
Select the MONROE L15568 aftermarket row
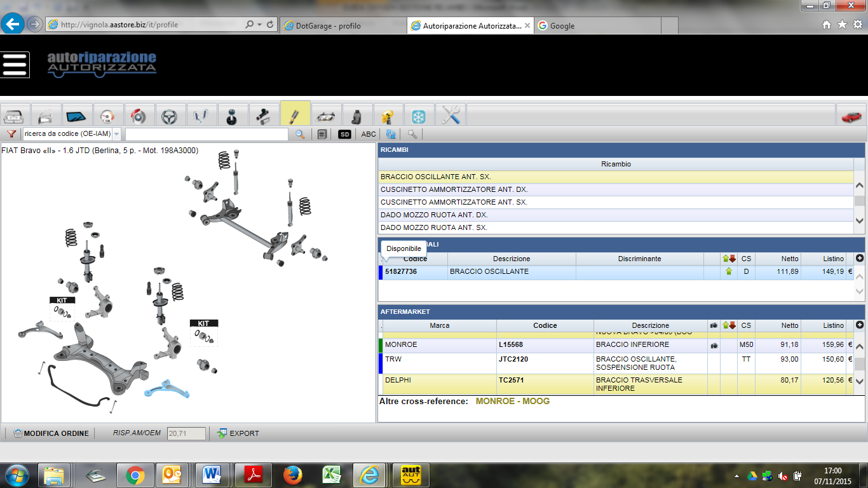point(616,346)
